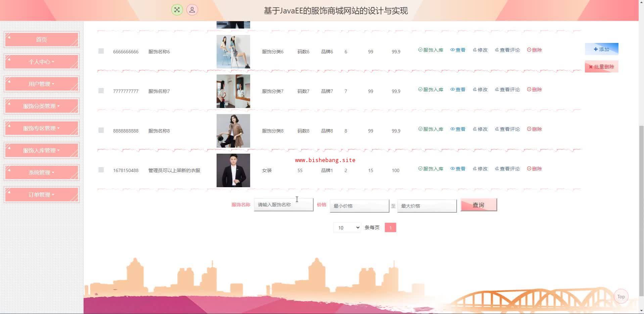Image resolution: width=644 pixels, height=314 pixels.
Task: Open the product image of 服饰名称6
Action: tap(233, 52)
